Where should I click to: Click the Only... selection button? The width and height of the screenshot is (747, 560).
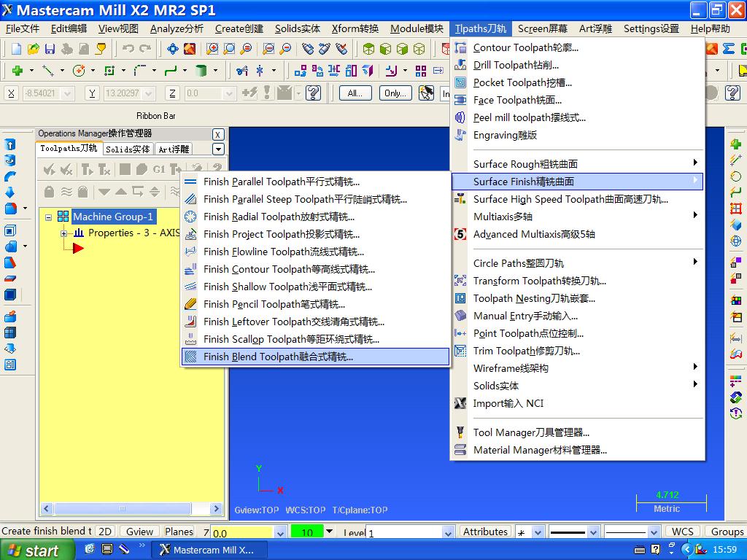(x=395, y=93)
